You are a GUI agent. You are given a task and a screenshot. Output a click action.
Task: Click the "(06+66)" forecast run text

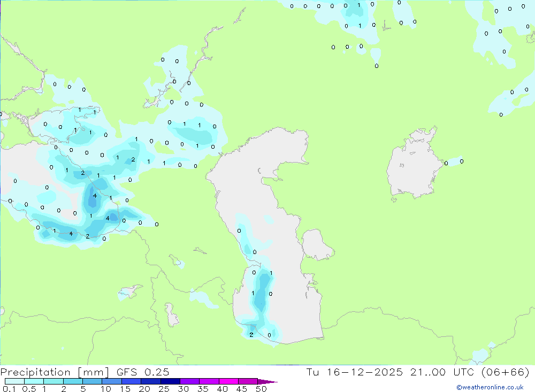pyautogui.click(x=506, y=372)
